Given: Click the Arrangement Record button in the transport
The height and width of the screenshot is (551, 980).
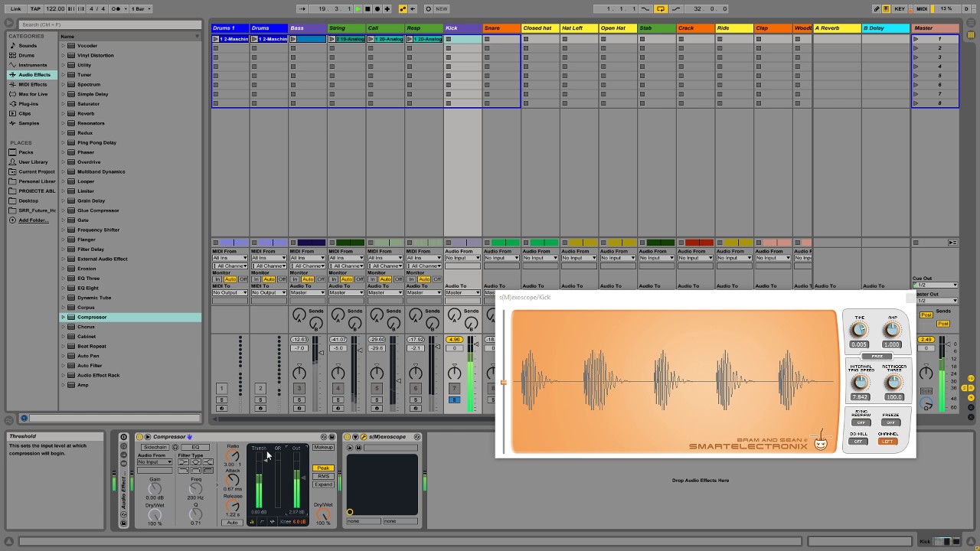Looking at the screenshot, I should pos(377,8).
